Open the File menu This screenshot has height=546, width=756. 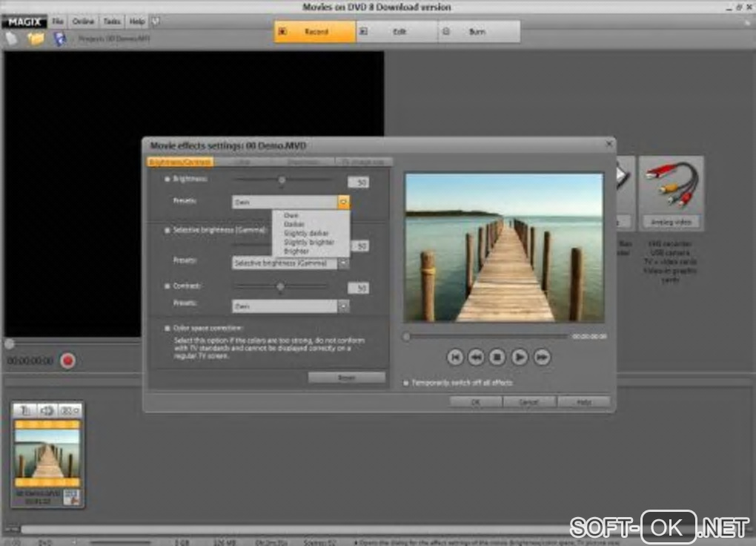point(58,22)
